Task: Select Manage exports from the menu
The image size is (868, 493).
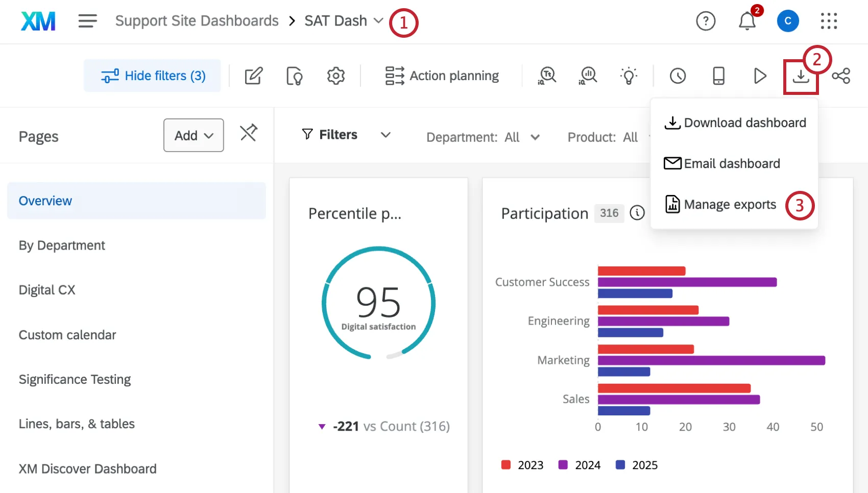Action: [730, 204]
